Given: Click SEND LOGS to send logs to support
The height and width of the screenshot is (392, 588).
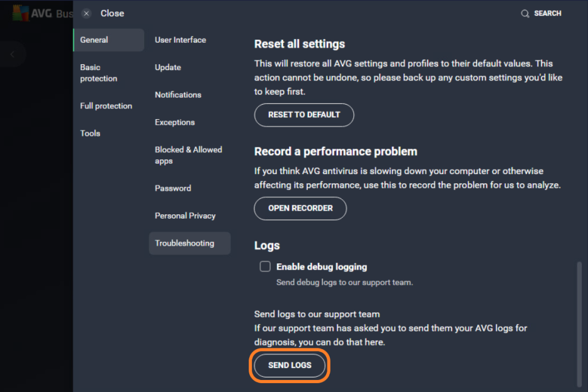Looking at the screenshot, I should tap(289, 365).
